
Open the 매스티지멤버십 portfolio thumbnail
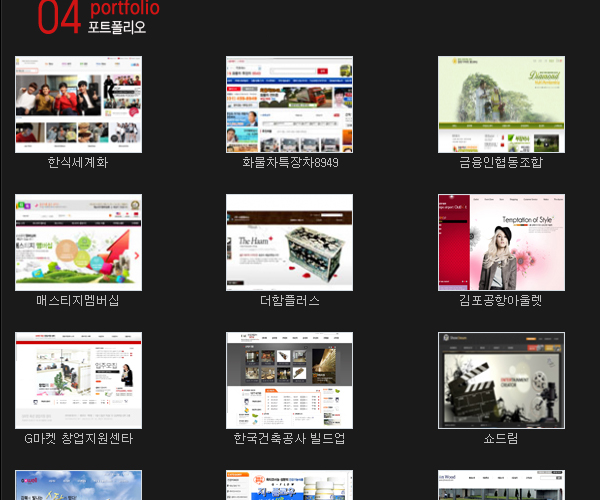78,242
